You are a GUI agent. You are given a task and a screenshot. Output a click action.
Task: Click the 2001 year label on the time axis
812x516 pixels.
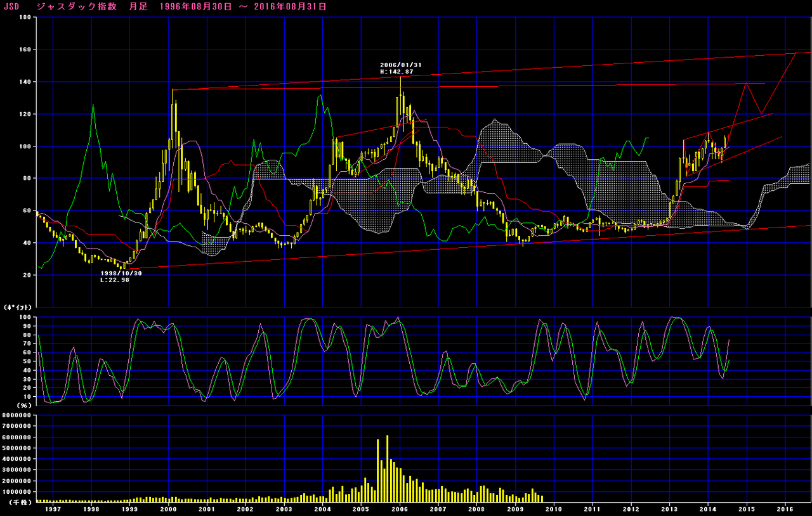[x=207, y=508]
